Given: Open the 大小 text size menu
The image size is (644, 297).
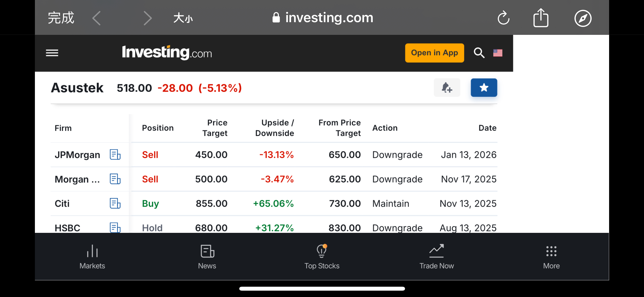Looking at the screenshot, I should click(183, 18).
